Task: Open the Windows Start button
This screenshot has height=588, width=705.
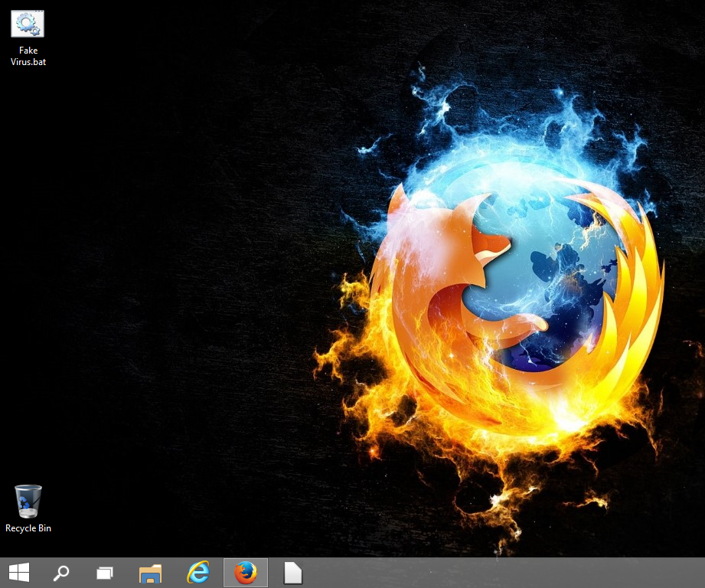Action: tap(19, 573)
